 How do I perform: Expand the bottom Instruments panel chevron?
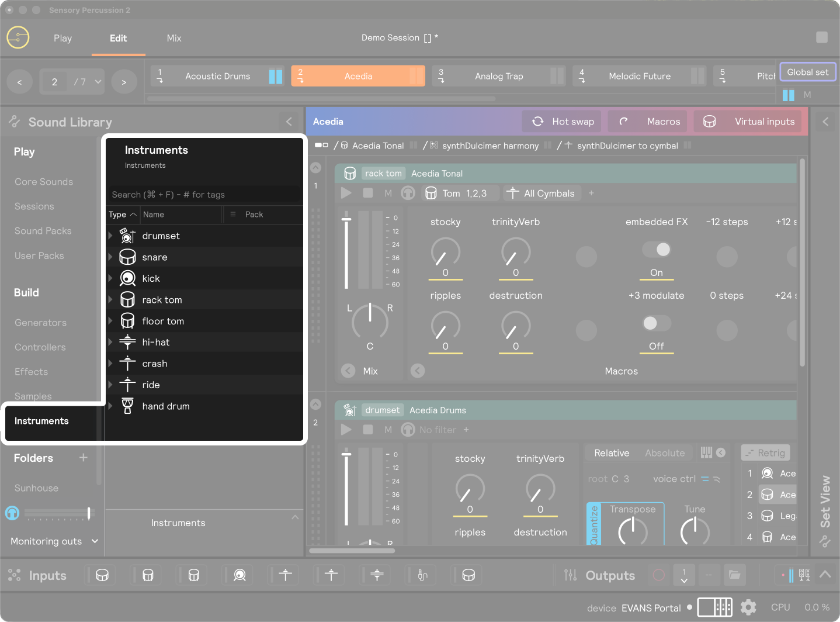click(295, 517)
